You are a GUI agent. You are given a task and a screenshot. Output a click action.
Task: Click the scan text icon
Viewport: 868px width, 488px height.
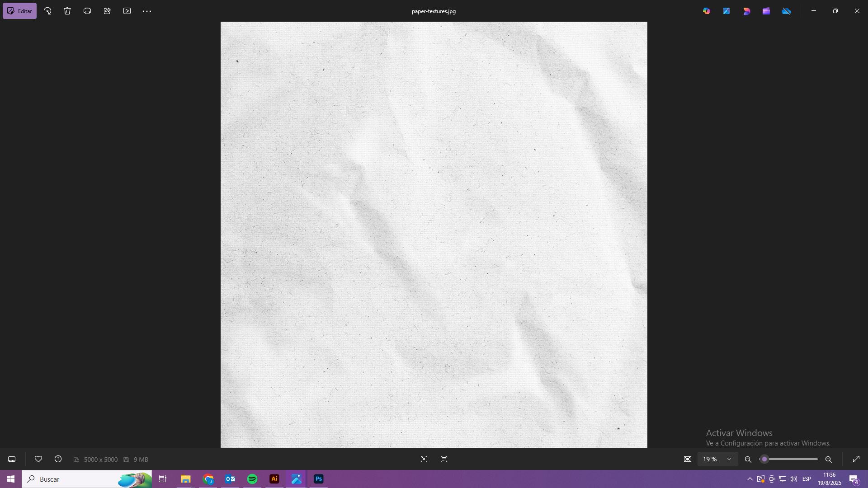click(444, 459)
